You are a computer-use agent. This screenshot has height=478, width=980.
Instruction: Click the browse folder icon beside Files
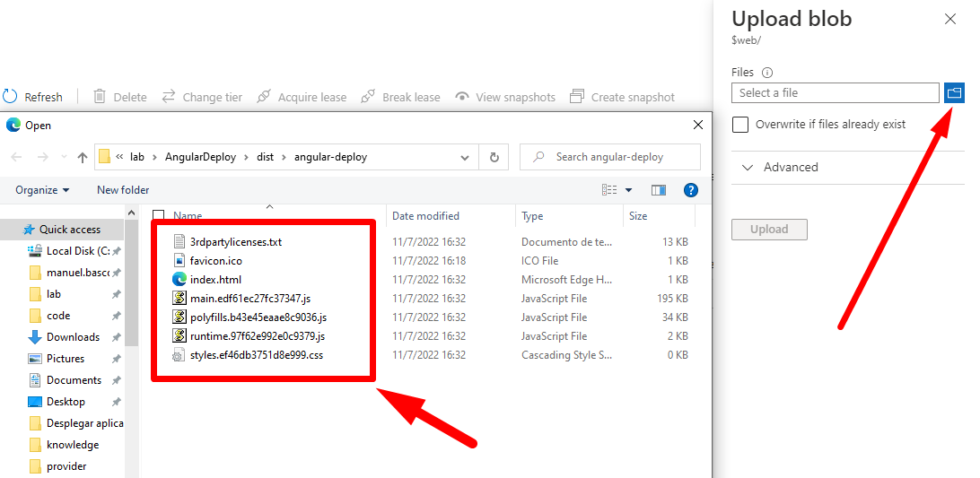pos(953,92)
